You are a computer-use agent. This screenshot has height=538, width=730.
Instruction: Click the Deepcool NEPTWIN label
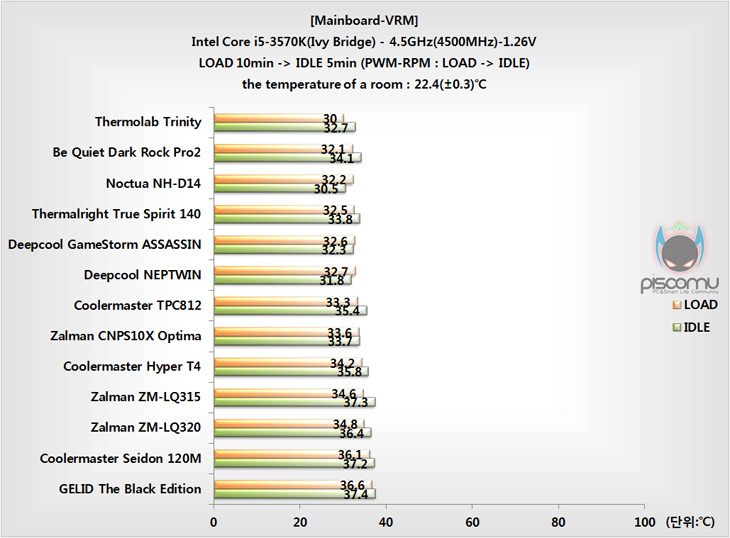[x=142, y=275]
